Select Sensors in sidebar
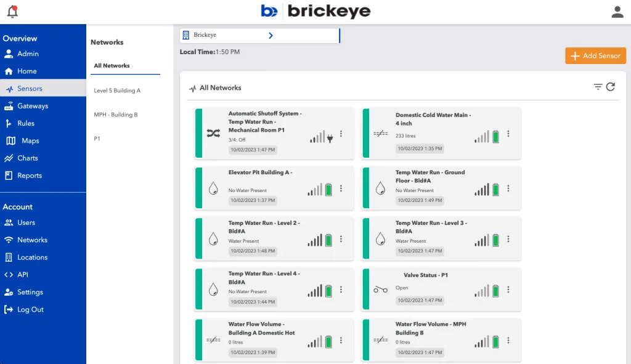 (43, 89)
